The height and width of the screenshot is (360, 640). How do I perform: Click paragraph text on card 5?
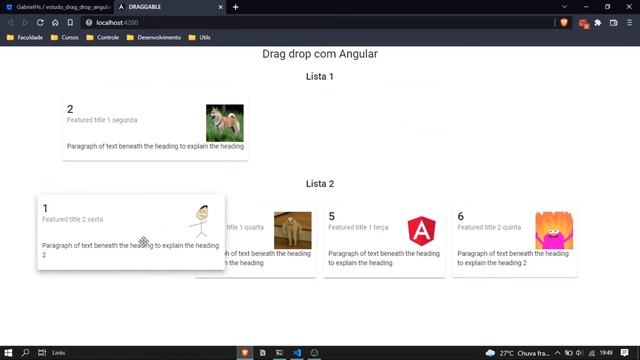point(384,258)
